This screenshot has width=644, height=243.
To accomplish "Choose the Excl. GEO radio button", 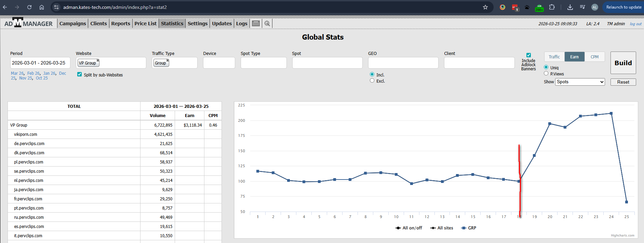I will tap(372, 81).
